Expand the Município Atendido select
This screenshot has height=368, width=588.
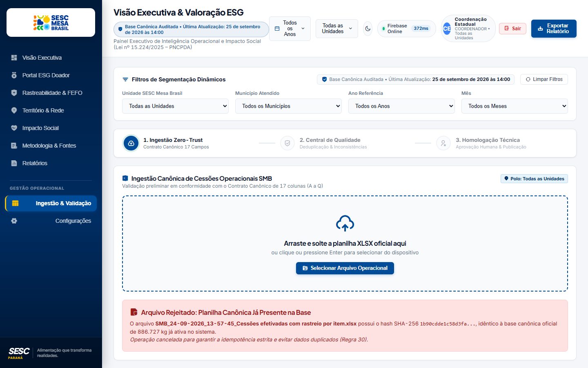click(288, 106)
